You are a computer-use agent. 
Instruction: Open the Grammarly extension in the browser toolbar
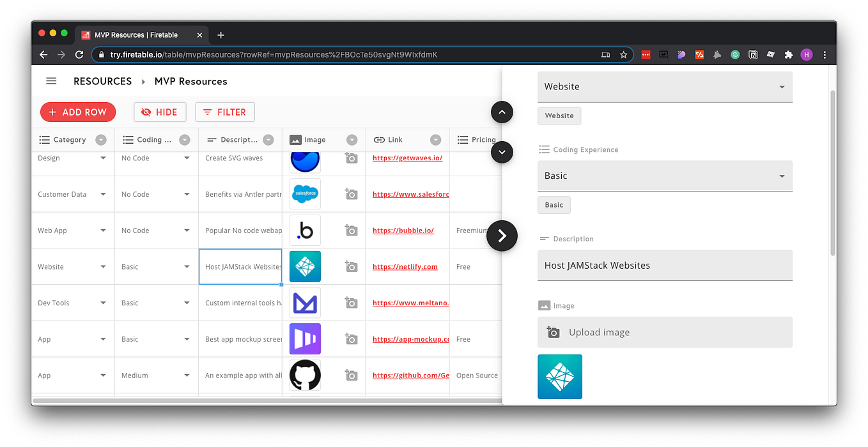tap(735, 54)
